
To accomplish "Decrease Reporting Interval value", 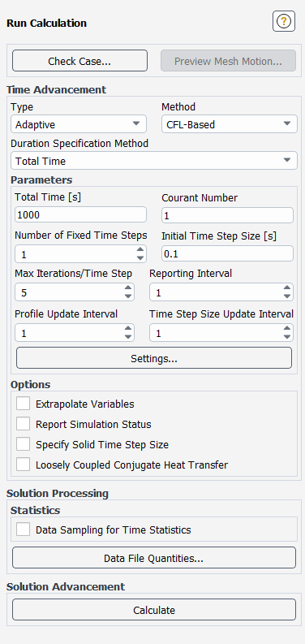I will [287, 296].
